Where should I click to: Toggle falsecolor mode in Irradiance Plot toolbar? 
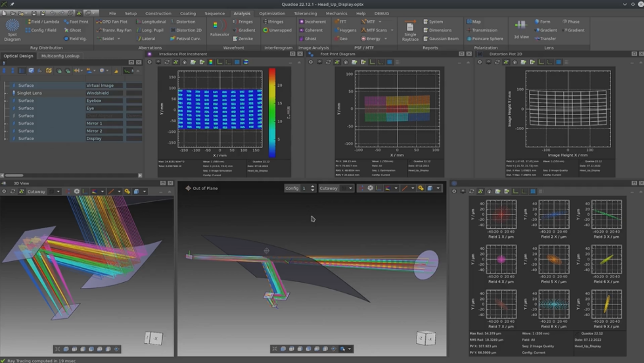click(x=211, y=62)
